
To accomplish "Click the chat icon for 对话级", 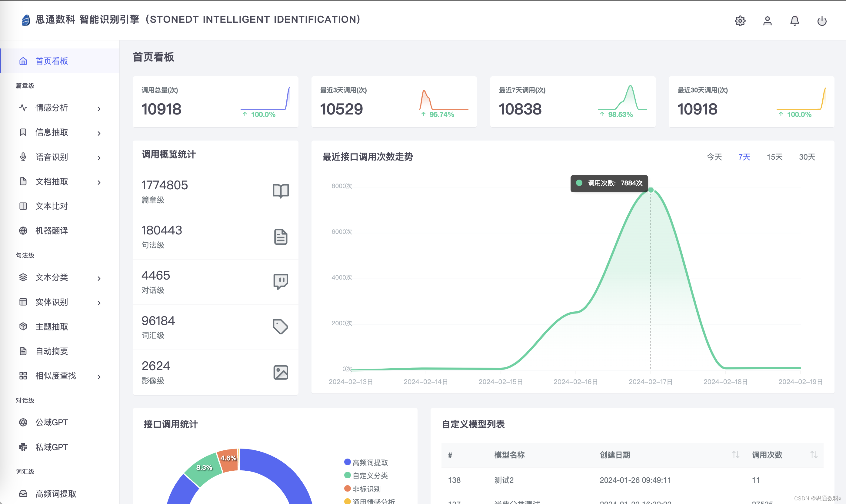I will click(x=281, y=282).
